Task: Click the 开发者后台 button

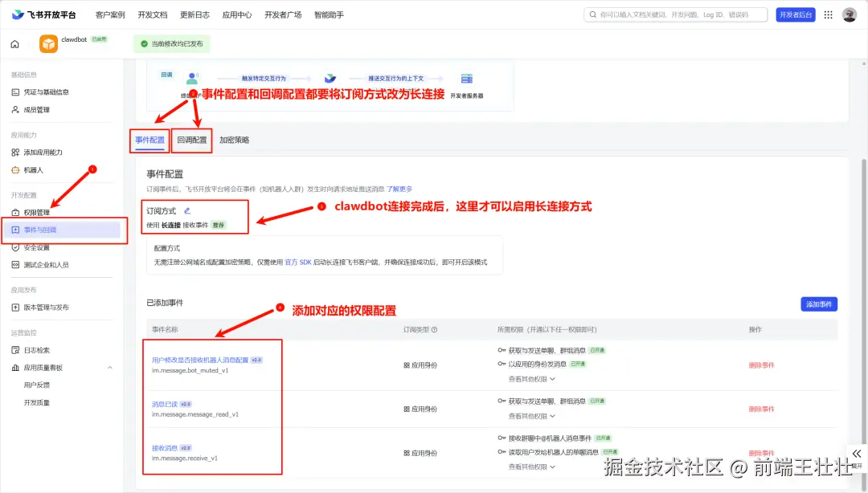Action: pos(796,15)
